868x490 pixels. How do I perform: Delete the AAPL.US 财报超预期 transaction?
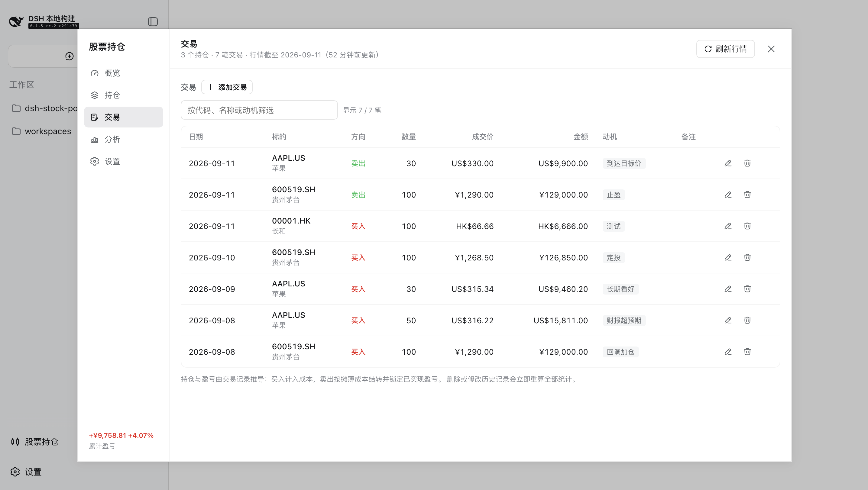(747, 320)
